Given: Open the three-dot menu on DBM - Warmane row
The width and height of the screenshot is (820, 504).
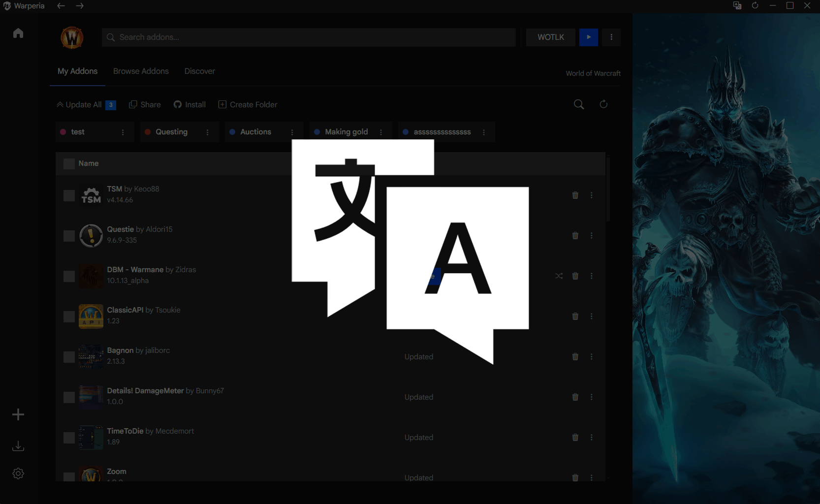Looking at the screenshot, I should coord(592,276).
